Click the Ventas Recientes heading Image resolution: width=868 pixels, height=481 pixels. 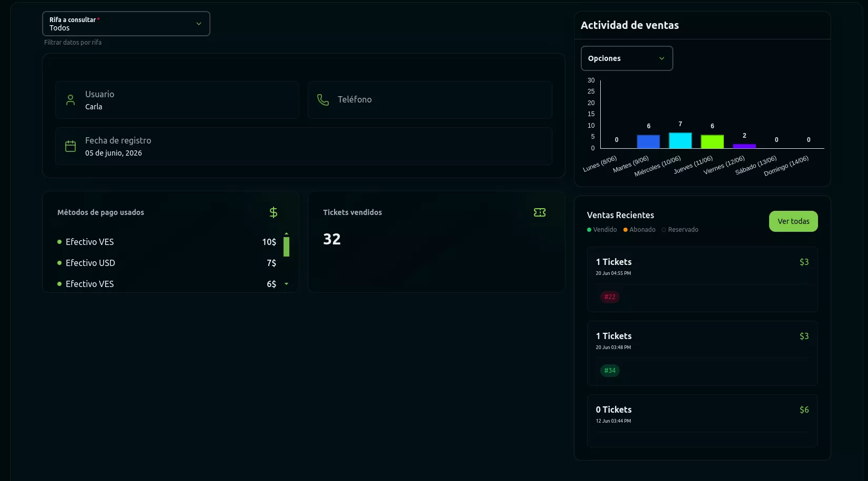pos(621,215)
